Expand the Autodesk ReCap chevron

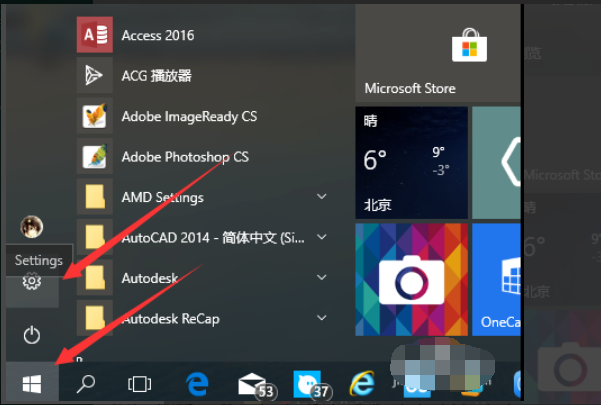pos(322,318)
